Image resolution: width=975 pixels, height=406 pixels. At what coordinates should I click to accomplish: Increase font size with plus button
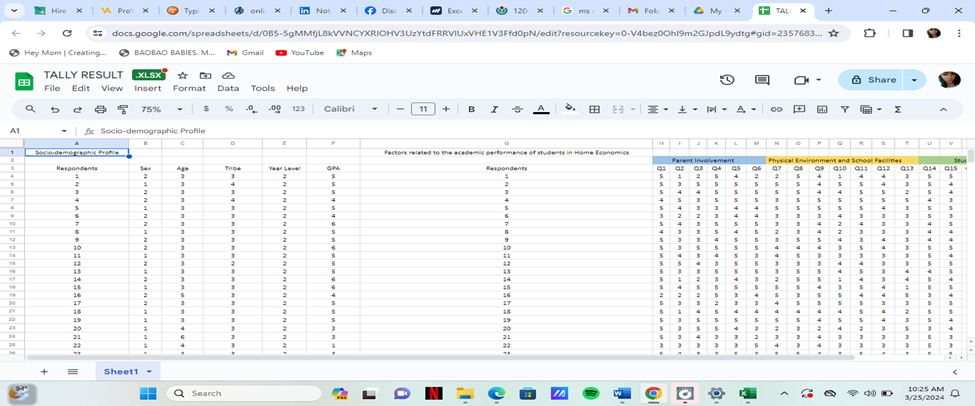[x=446, y=109]
